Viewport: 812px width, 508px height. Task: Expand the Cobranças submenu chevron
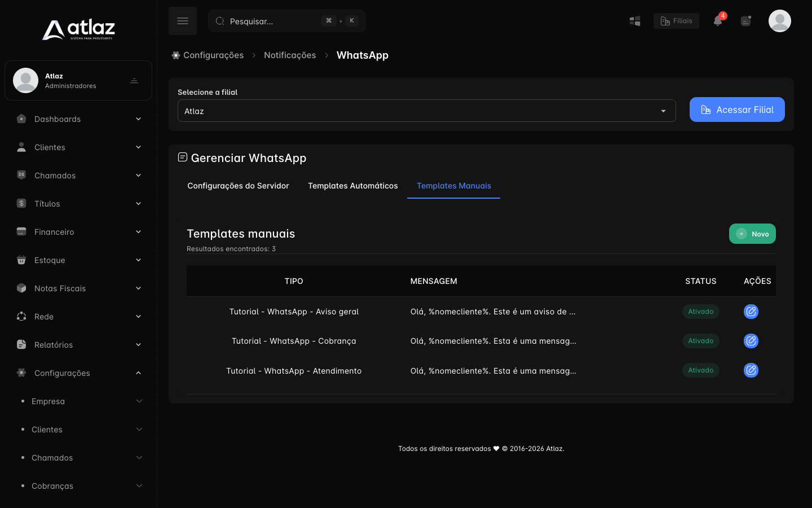[x=139, y=486]
